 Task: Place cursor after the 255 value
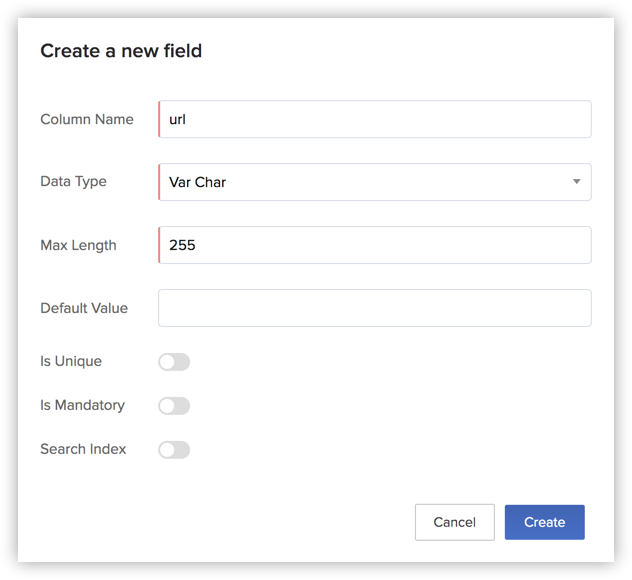(x=197, y=245)
